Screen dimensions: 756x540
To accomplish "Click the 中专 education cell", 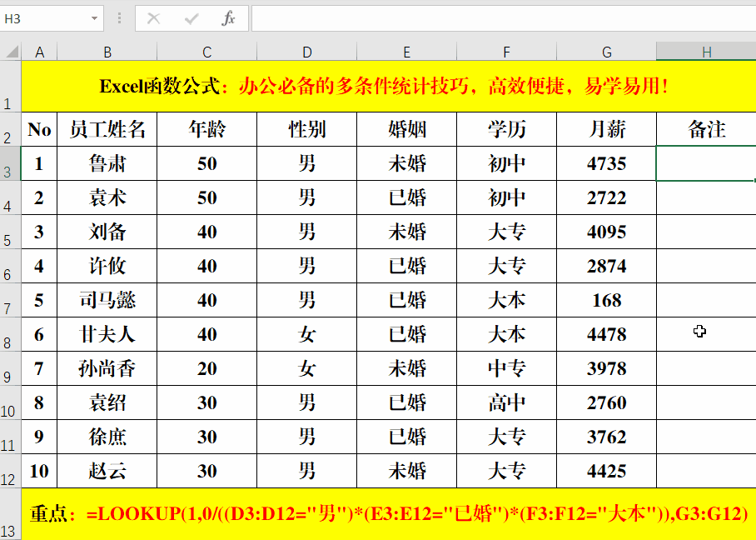I will (506, 368).
